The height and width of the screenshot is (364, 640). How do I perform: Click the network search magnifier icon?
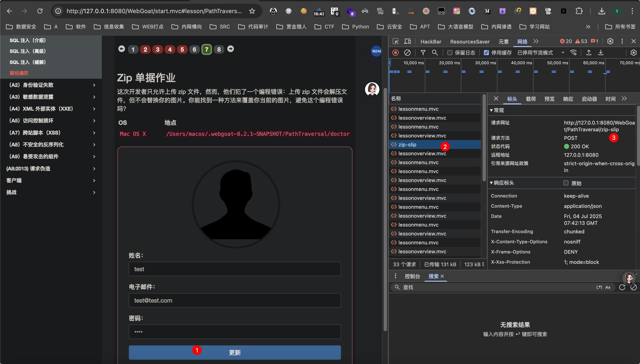435,53
